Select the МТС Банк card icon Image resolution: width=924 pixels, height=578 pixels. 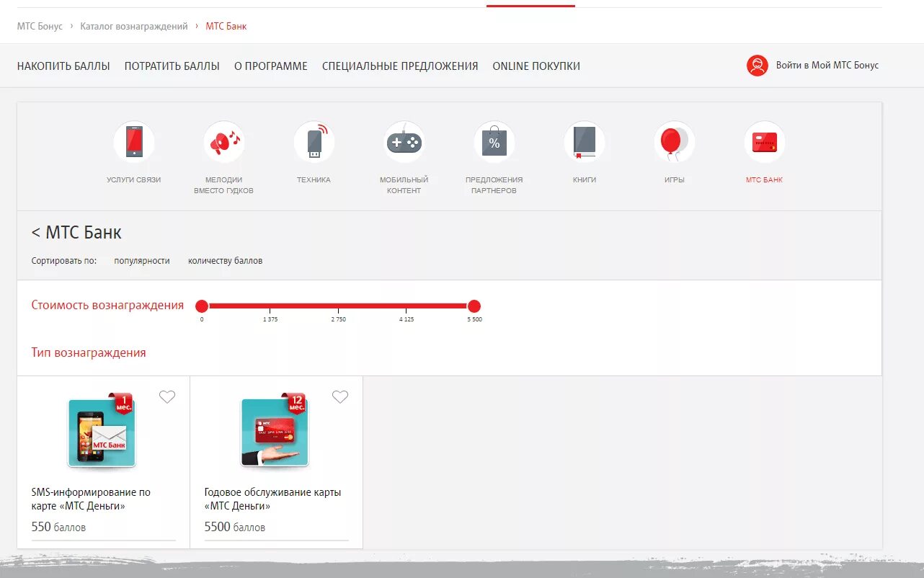point(765,141)
